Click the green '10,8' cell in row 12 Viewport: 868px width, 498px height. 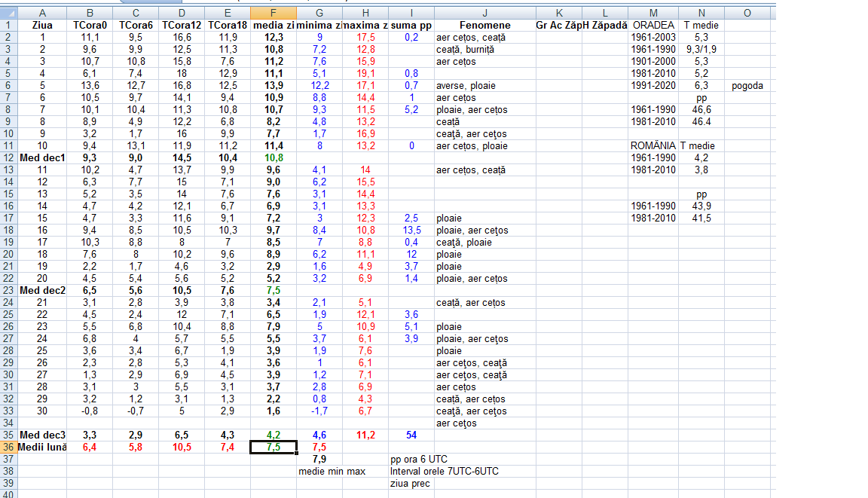coord(274,157)
